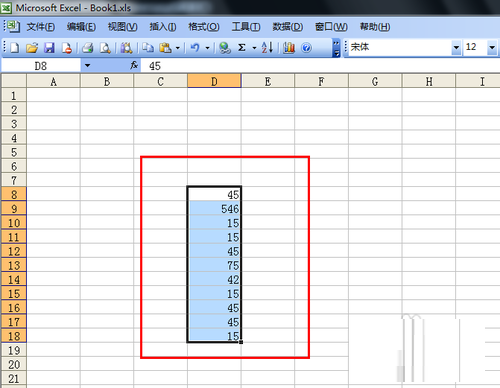Select row 5 header
This screenshot has width=500, height=388.
pyautogui.click(x=14, y=152)
